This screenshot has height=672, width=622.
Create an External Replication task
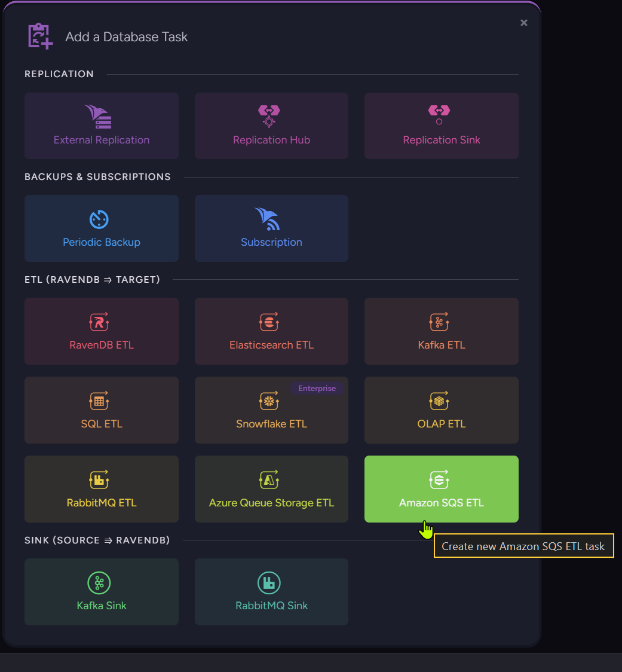tap(102, 126)
